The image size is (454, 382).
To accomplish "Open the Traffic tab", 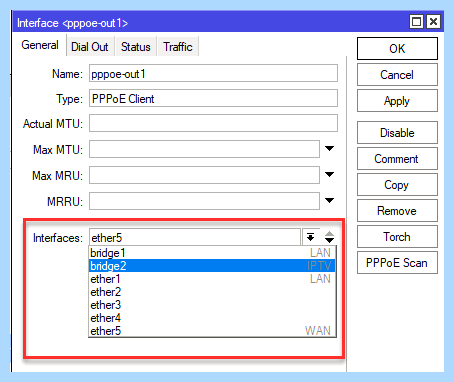I will click(178, 47).
